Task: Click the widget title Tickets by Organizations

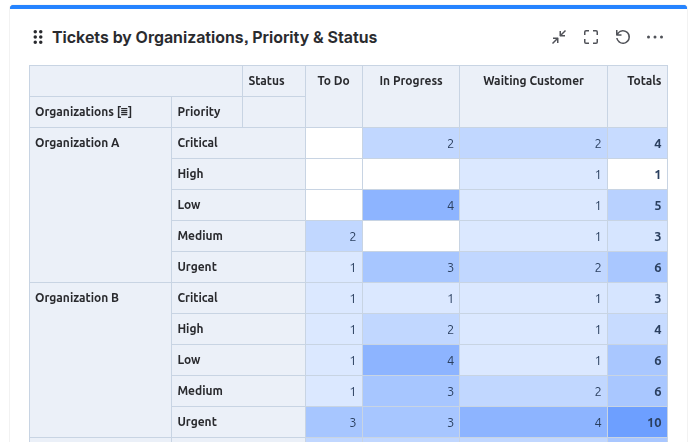Action: point(215,37)
